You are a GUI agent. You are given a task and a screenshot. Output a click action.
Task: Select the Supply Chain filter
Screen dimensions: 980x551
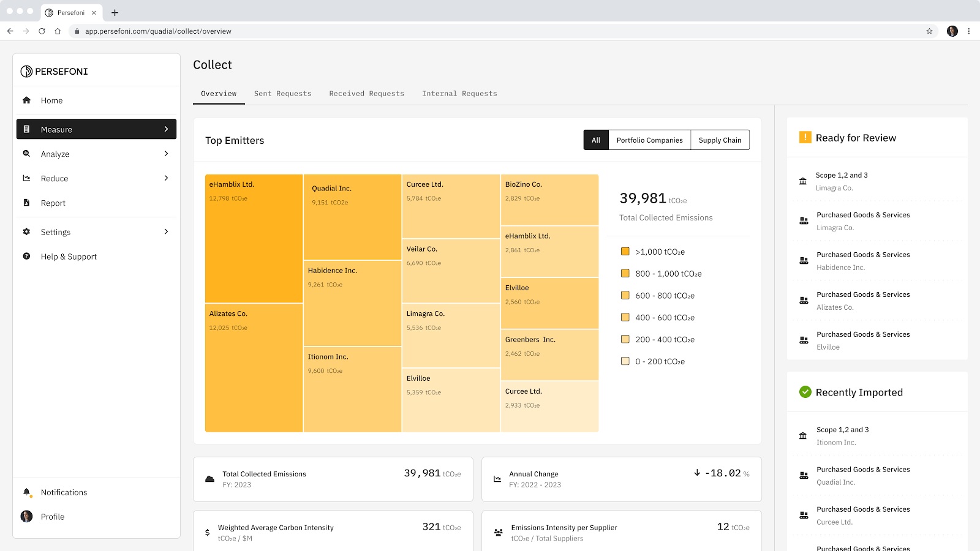720,140
